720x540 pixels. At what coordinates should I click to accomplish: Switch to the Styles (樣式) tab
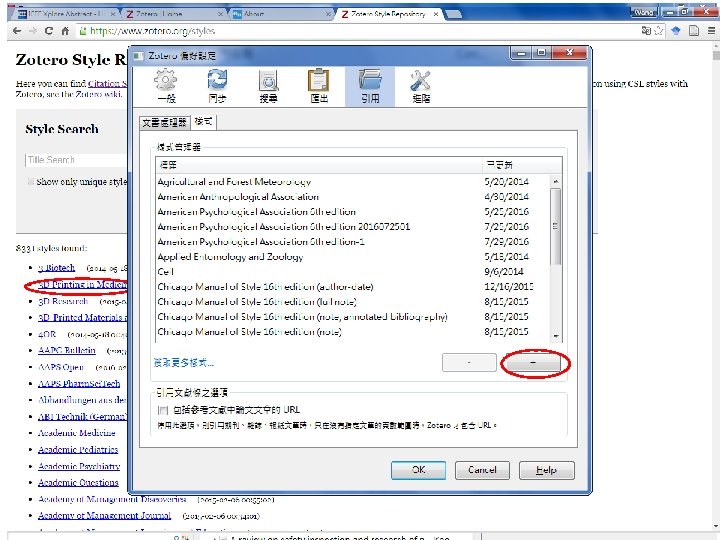pyautogui.click(x=203, y=122)
